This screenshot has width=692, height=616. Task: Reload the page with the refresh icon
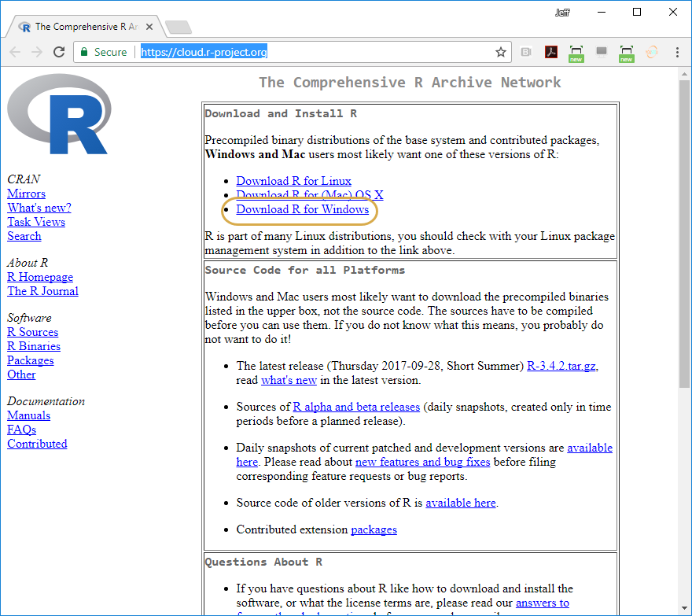coord(59,52)
